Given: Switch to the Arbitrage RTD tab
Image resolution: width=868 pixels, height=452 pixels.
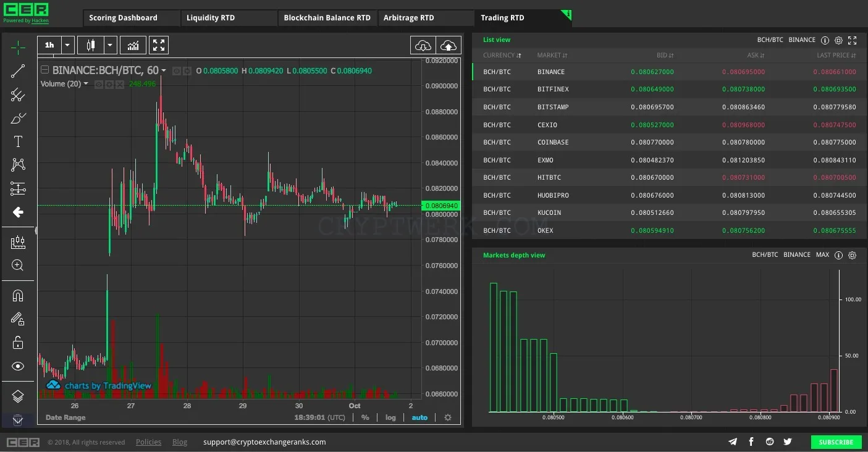Looking at the screenshot, I should tap(409, 18).
